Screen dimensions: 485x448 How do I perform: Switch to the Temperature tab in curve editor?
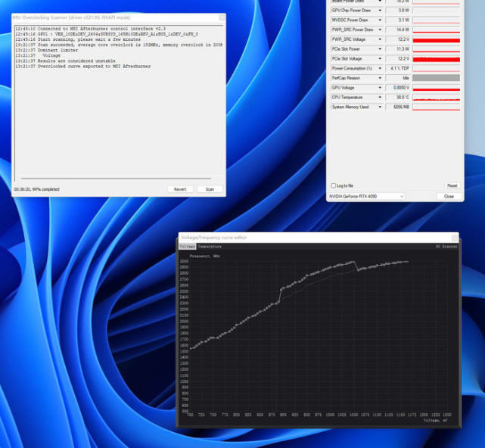pos(210,246)
